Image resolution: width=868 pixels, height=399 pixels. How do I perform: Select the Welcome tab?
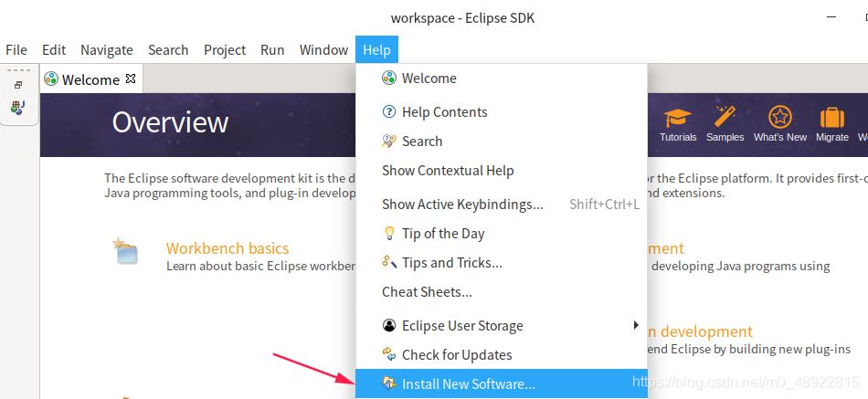[90, 79]
